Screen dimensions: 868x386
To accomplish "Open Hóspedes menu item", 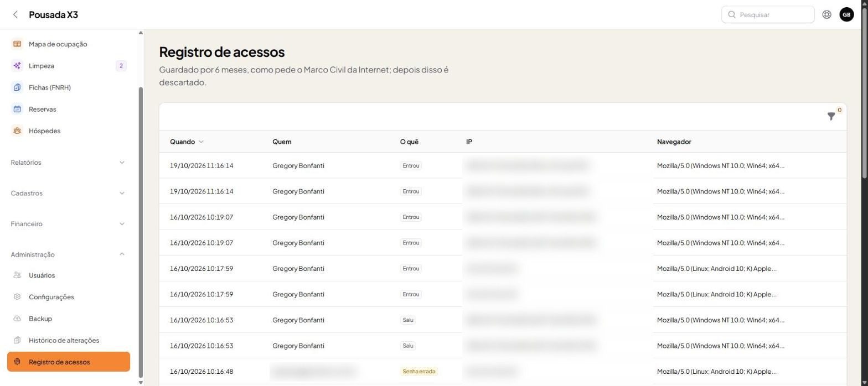I will (69, 131).
